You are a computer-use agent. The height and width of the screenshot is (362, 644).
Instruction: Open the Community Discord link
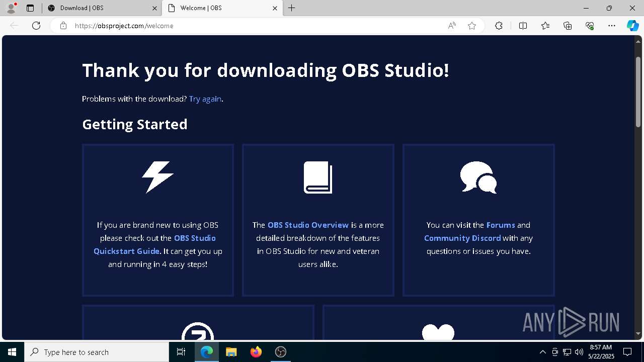(x=462, y=238)
